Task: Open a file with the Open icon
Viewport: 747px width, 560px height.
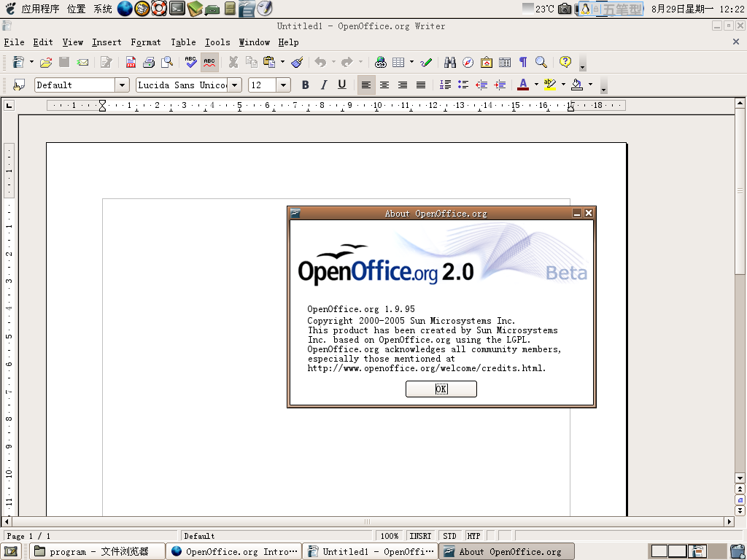Action: pyautogui.click(x=46, y=62)
